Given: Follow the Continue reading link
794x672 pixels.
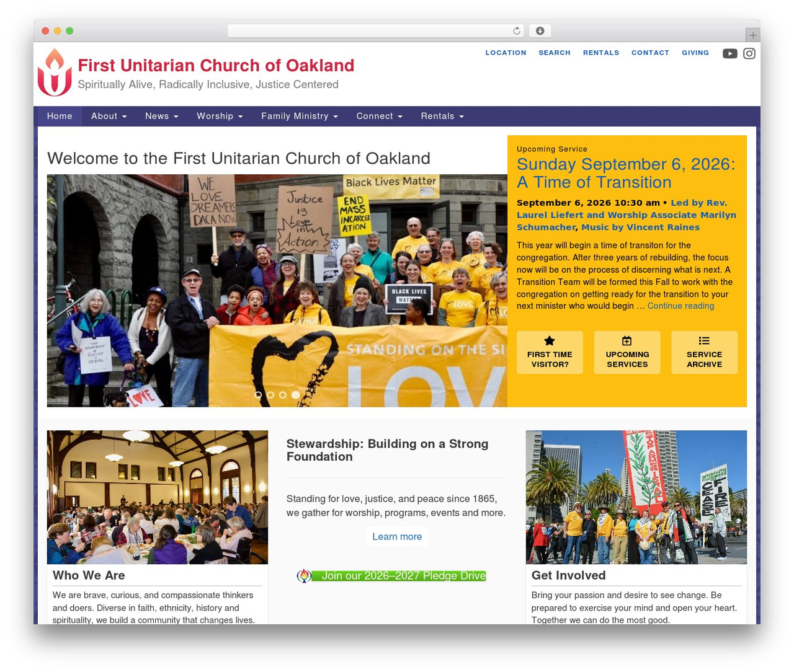Looking at the screenshot, I should point(680,306).
